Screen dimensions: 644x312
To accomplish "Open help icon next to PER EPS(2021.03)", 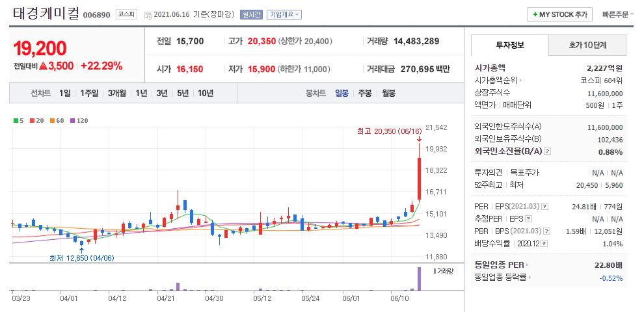I will click(544, 207).
